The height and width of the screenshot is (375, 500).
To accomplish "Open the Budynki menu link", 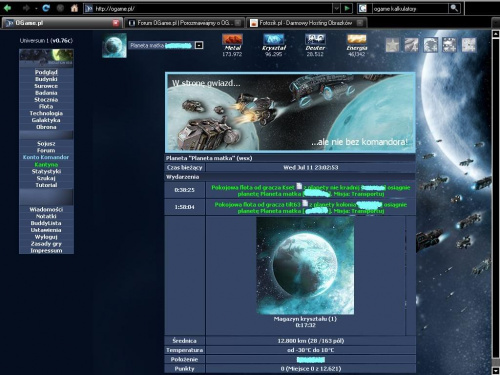I will click(46, 79).
